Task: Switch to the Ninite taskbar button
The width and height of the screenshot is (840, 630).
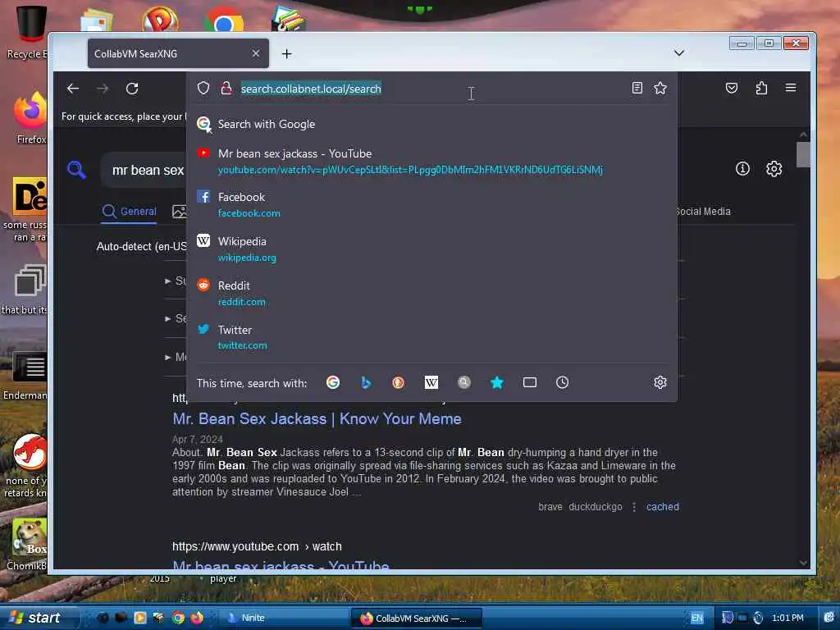Action: (283, 618)
